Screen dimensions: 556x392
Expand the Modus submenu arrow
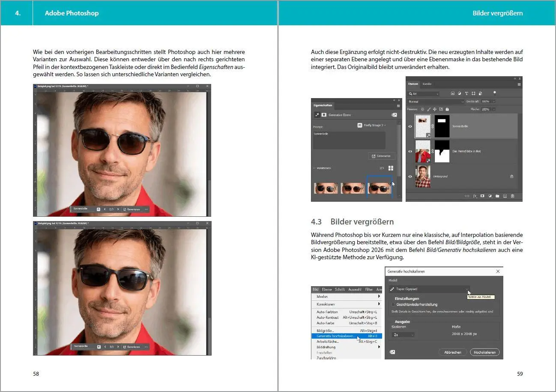point(379,296)
